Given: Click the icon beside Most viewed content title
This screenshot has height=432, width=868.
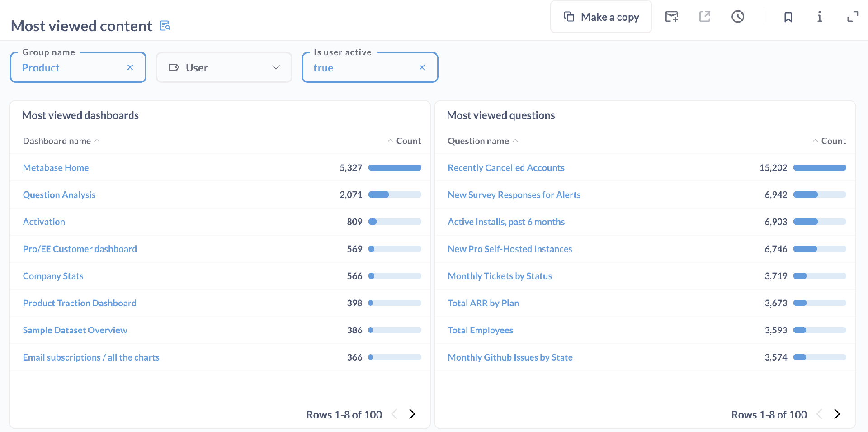Looking at the screenshot, I should pyautogui.click(x=165, y=26).
